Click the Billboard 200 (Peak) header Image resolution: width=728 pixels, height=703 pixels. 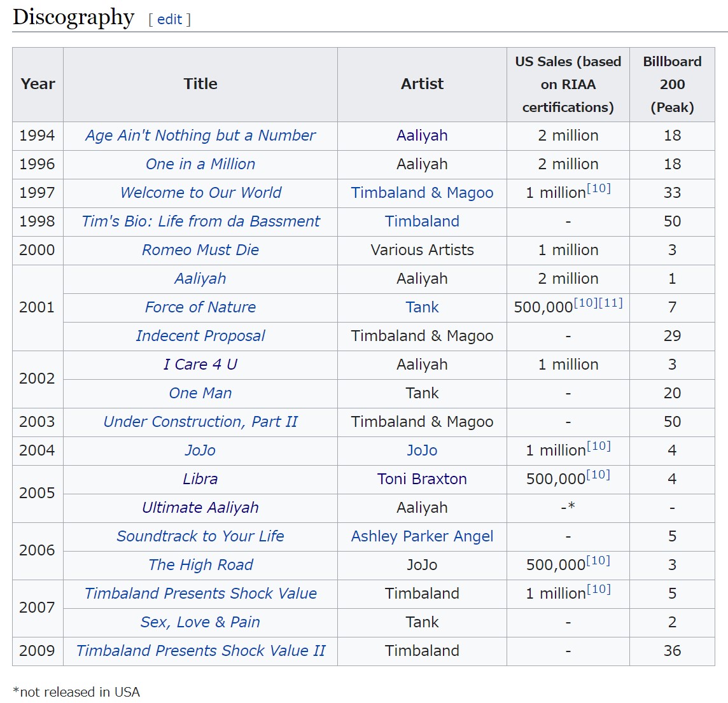(x=672, y=85)
